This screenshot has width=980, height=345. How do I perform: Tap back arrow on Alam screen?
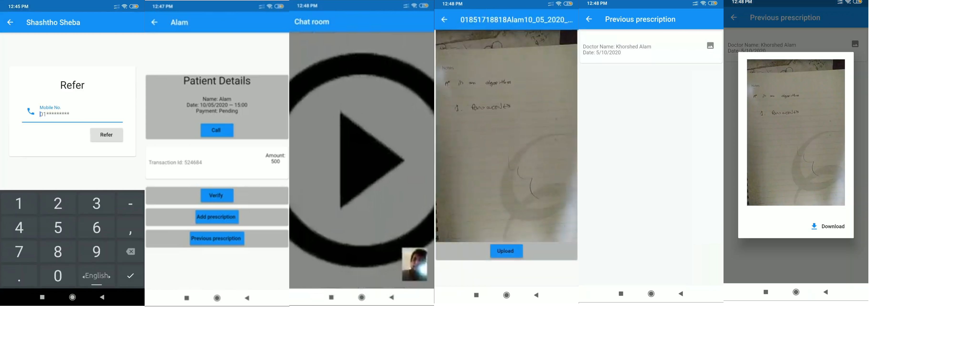(154, 22)
